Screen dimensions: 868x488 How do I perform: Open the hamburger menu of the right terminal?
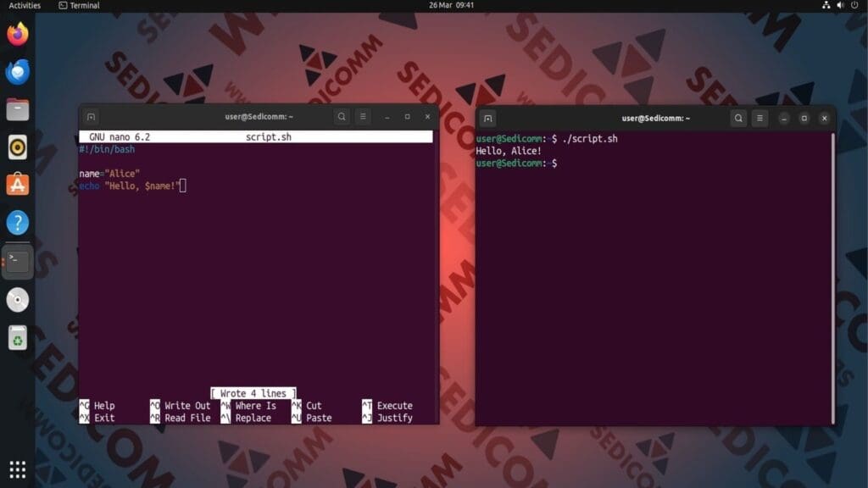pos(759,119)
